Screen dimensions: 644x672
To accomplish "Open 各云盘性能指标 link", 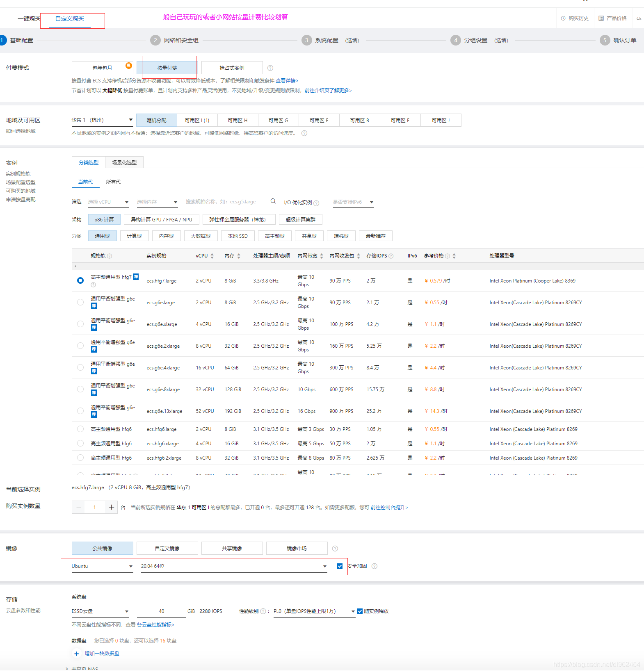I will click(156, 625).
